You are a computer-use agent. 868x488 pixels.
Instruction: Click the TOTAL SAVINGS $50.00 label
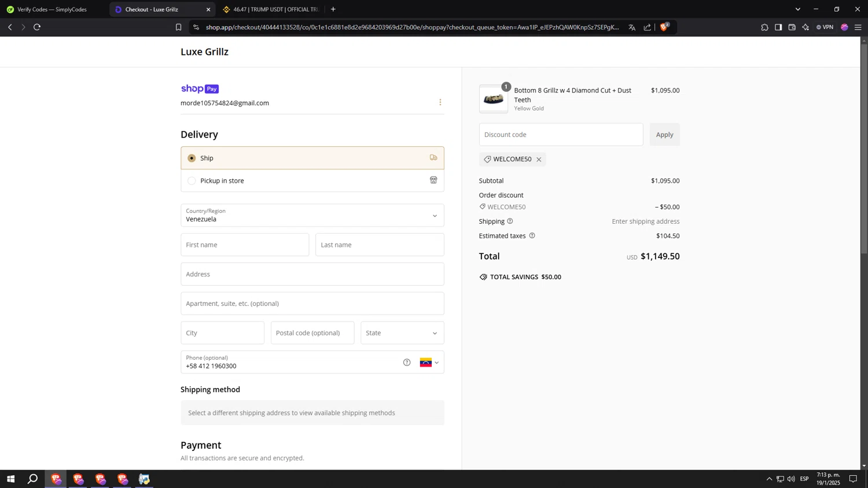pyautogui.click(x=525, y=277)
